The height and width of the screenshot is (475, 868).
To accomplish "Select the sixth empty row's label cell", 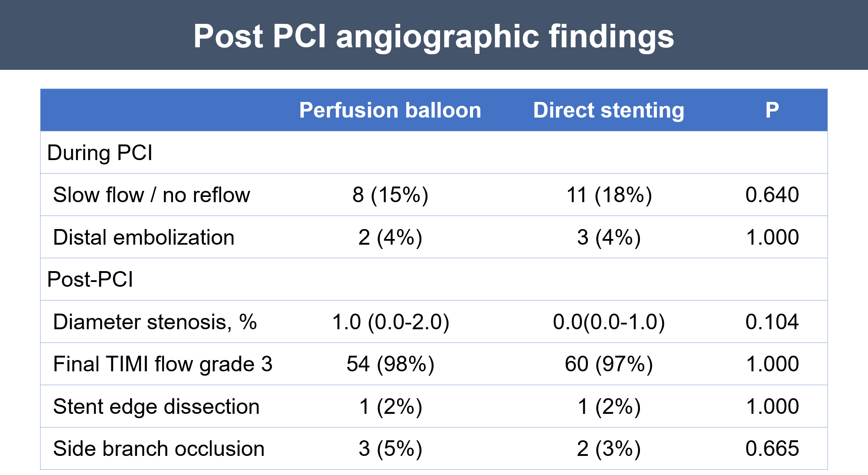I will click(x=160, y=364).
